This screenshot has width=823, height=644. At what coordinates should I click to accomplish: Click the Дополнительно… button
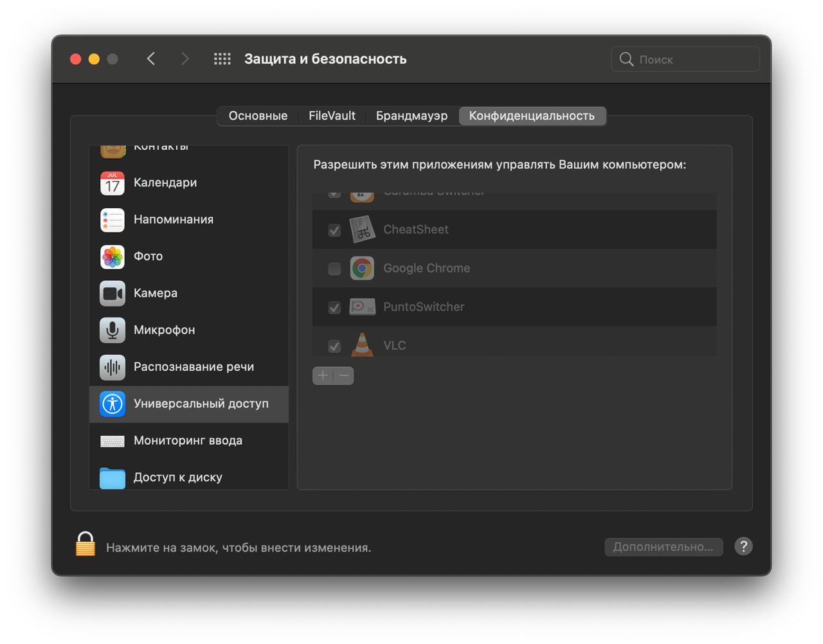(664, 547)
